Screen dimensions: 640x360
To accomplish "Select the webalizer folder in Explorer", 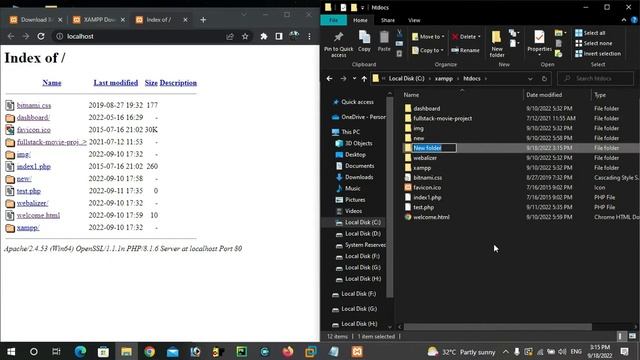I will tap(425, 158).
